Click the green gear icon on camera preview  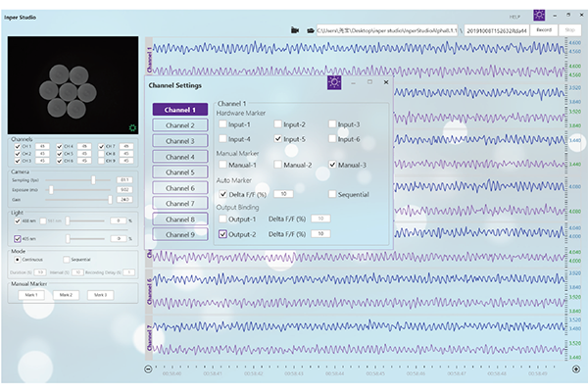coord(132,126)
